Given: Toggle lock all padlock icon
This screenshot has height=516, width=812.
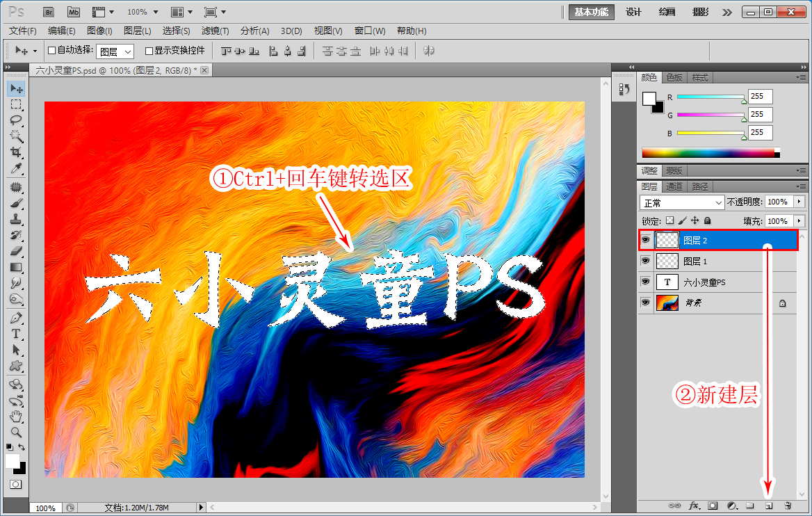Looking at the screenshot, I should tap(708, 220).
